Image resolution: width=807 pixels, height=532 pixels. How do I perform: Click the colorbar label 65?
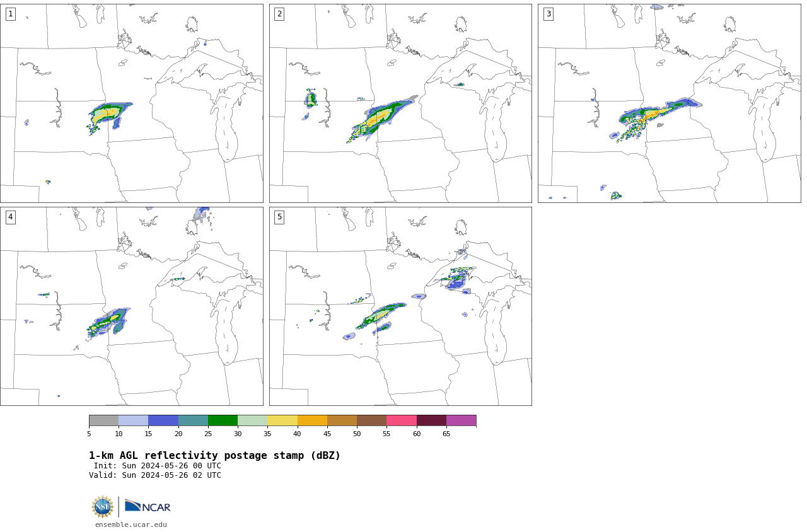pos(446,434)
